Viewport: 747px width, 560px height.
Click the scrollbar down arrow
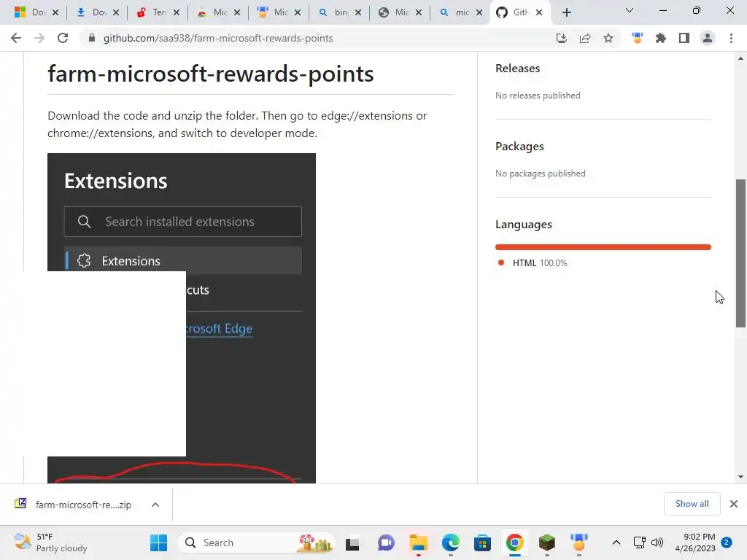coord(740,477)
